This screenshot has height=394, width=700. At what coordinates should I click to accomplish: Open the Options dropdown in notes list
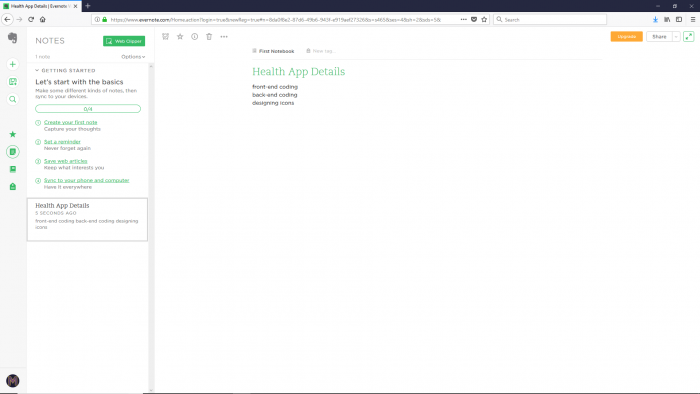tap(133, 57)
